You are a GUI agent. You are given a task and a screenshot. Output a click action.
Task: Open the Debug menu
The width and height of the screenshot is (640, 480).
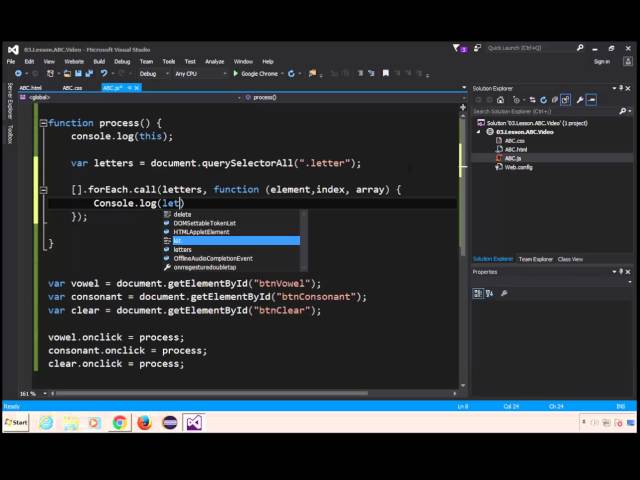click(x=122, y=62)
